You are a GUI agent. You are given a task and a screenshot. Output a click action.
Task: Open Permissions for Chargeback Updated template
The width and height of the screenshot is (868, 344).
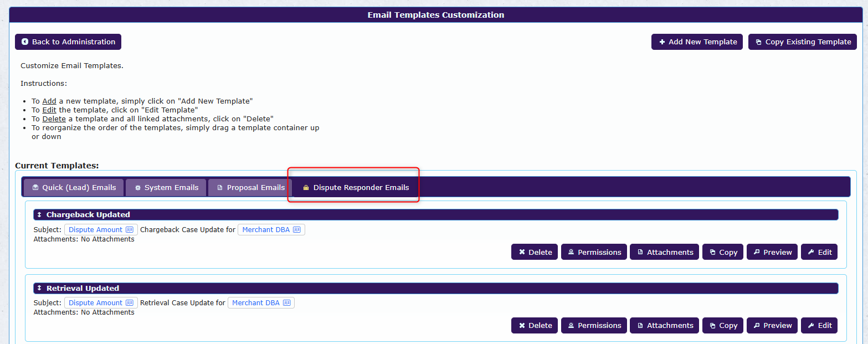click(x=594, y=252)
